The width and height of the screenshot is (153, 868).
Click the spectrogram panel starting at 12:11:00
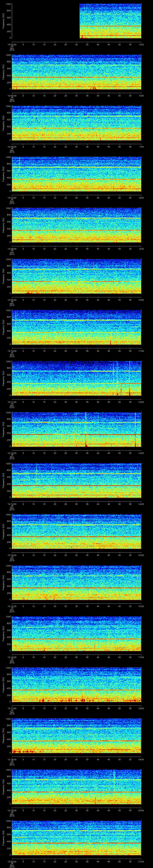tap(77, 378)
